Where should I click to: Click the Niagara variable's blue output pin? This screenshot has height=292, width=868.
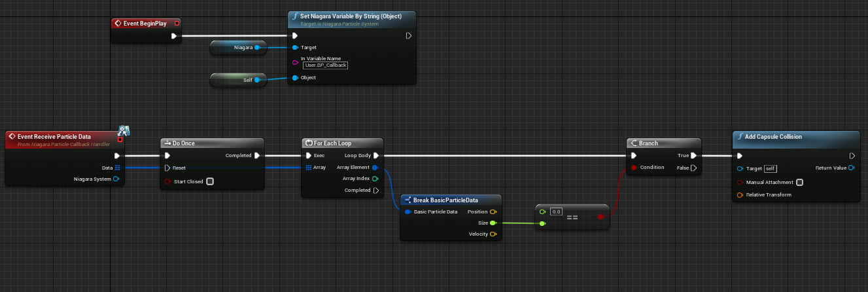(257, 47)
